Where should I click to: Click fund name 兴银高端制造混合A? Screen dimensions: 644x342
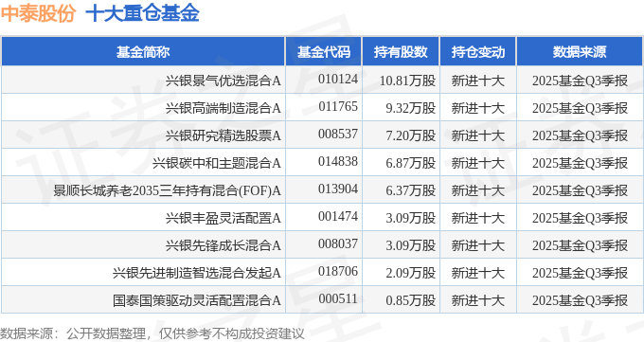[x=223, y=108]
